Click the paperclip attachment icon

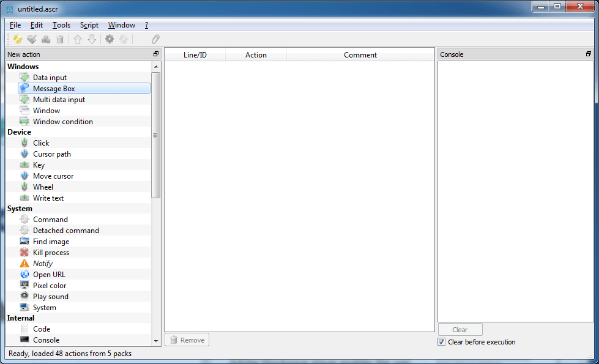click(x=155, y=39)
